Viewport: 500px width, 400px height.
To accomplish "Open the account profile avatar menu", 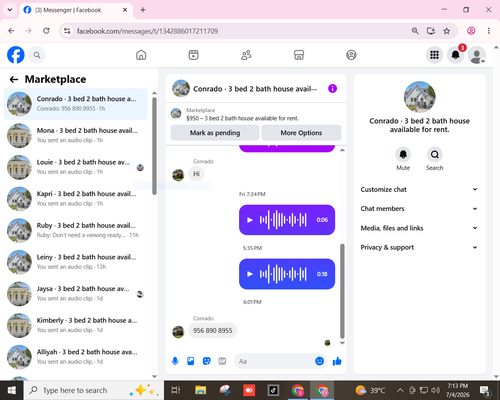I will pos(477,55).
